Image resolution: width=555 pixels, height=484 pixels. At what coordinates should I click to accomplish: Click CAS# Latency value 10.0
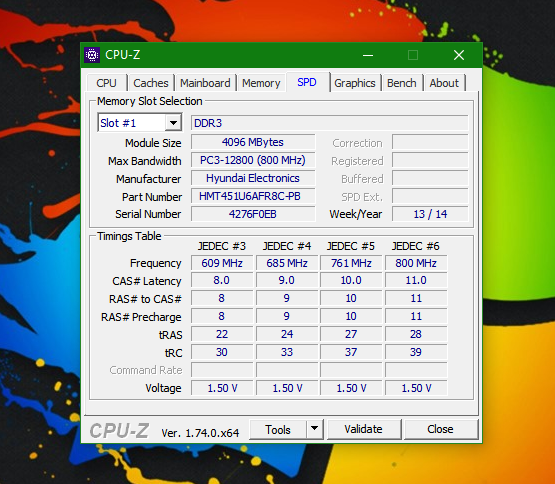click(351, 280)
